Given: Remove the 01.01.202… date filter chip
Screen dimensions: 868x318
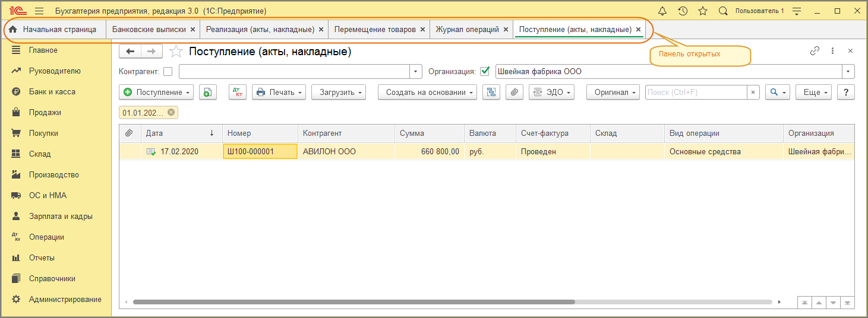Looking at the screenshot, I should pyautogui.click(x=171, y=112).
